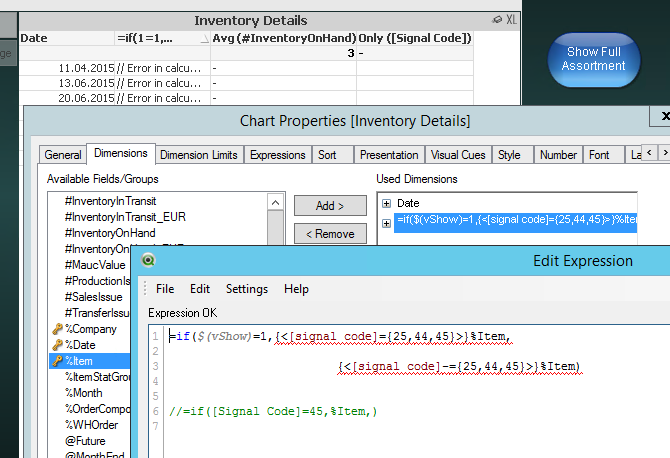Click the key icon next to %Company
The width and height of the screenshot is (670, 458).
pos(57,329)
